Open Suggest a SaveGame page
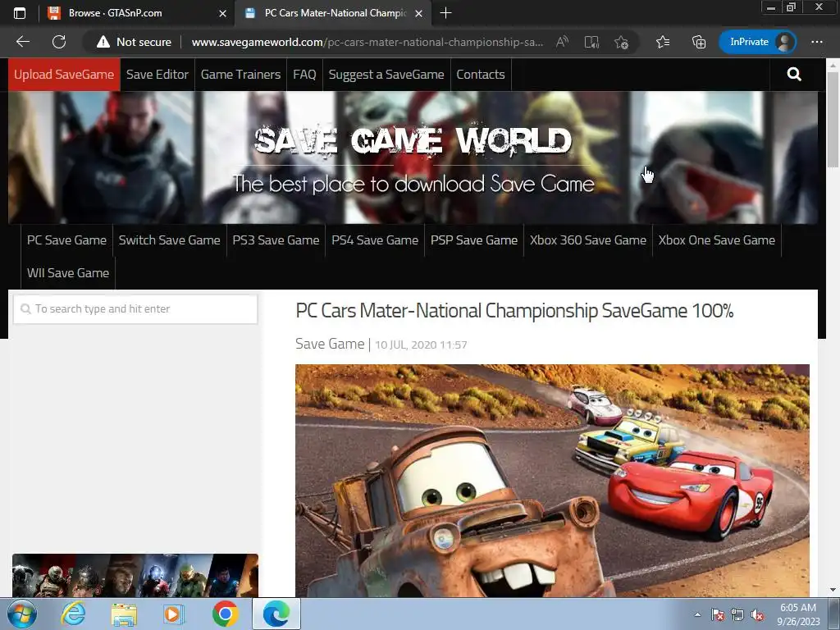The width and height of the screenshot is (840, 630). [386, 75]
